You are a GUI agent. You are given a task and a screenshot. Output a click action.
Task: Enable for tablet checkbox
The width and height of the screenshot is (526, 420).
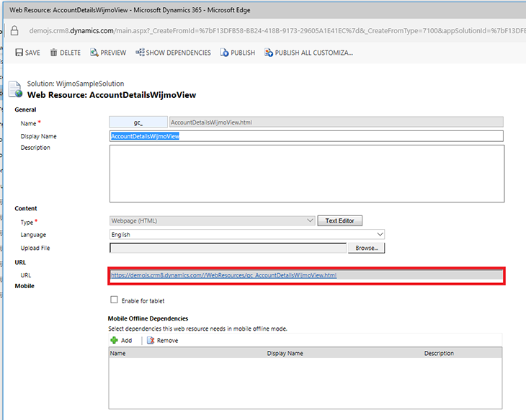pos(114,300)
